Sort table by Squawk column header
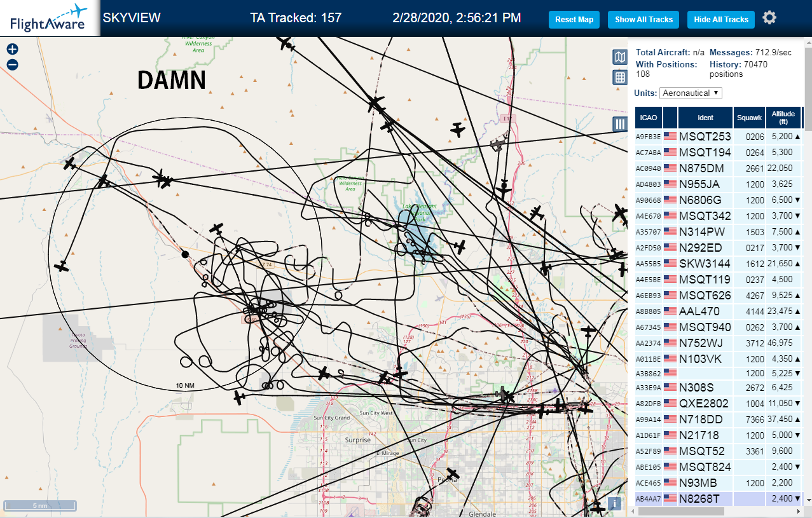 click(749, 118)
